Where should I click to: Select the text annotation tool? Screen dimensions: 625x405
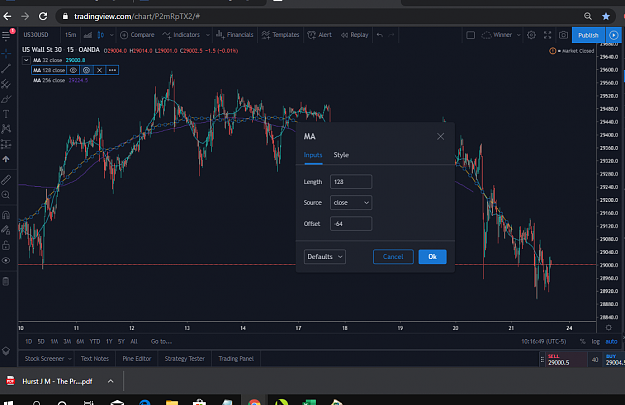6,114
